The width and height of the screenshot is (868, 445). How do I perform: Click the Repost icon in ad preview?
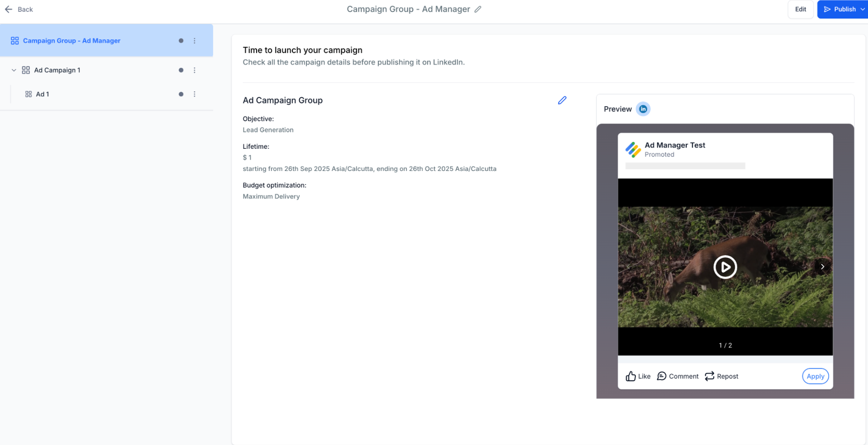point(710,376)
